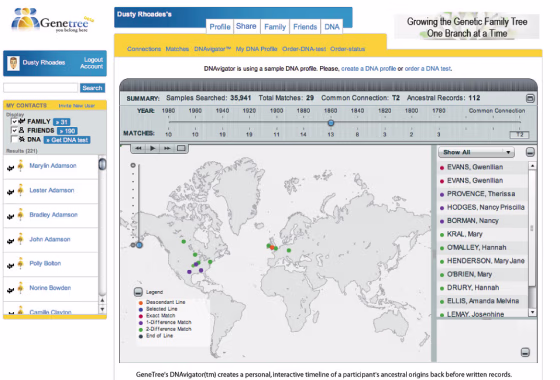Click family tree icon beside Polly Bolton

(x=10, y=265)
